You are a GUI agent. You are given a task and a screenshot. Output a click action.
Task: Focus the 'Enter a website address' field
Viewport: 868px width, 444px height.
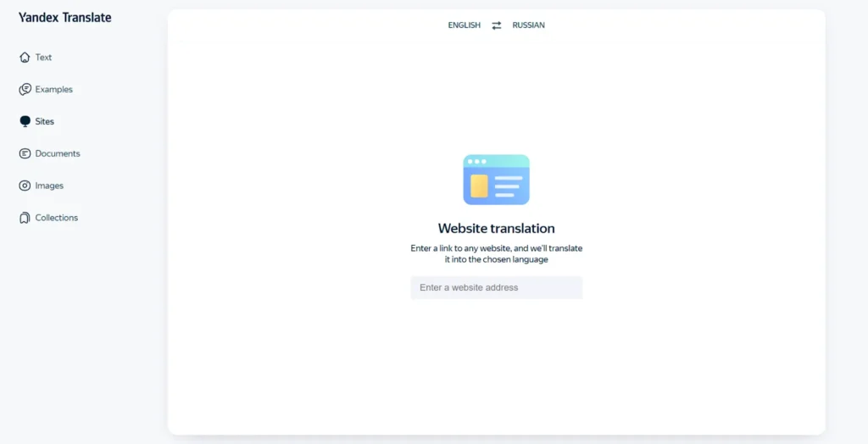pos(497,287)
